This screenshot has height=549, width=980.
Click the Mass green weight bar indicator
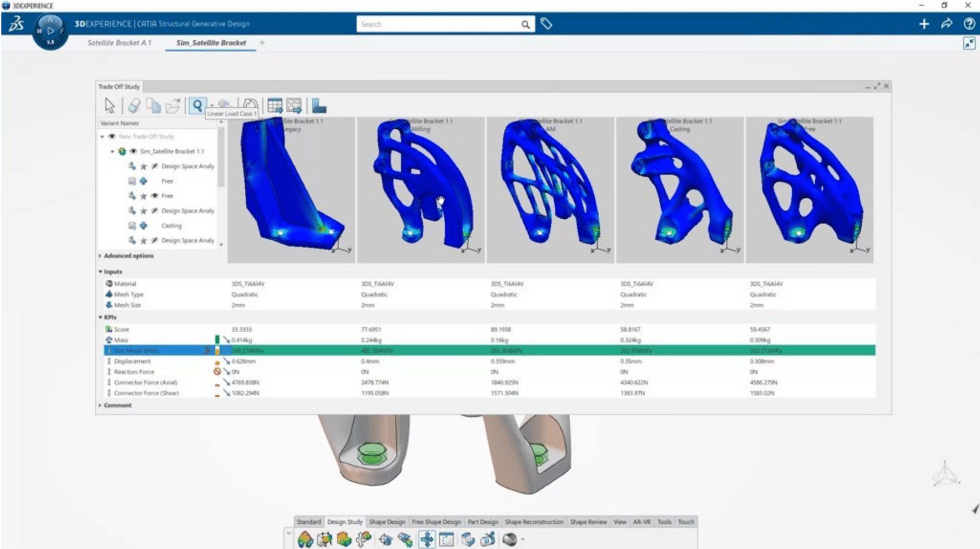(x=217, y=340)
